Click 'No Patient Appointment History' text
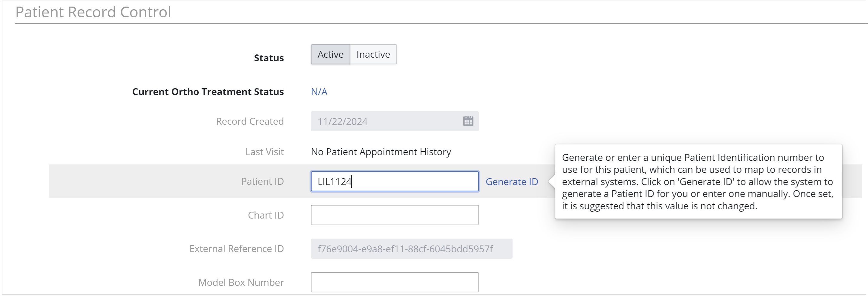Viewport: 868px width, 296px height. point(381,152)
